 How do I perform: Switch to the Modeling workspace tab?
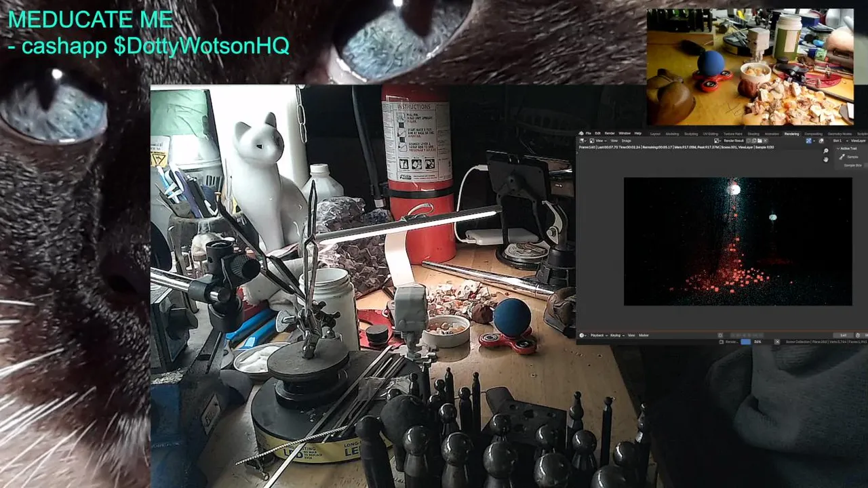click(672, 134)
